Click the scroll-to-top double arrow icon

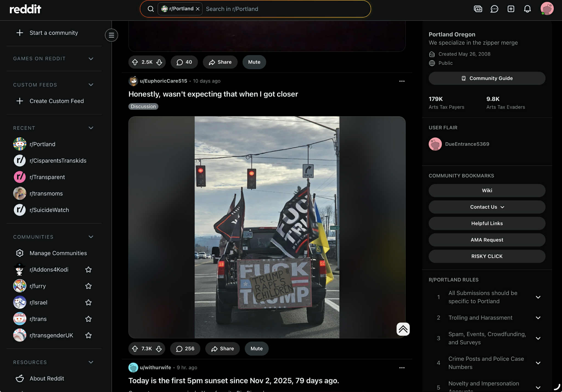(403, 329)
